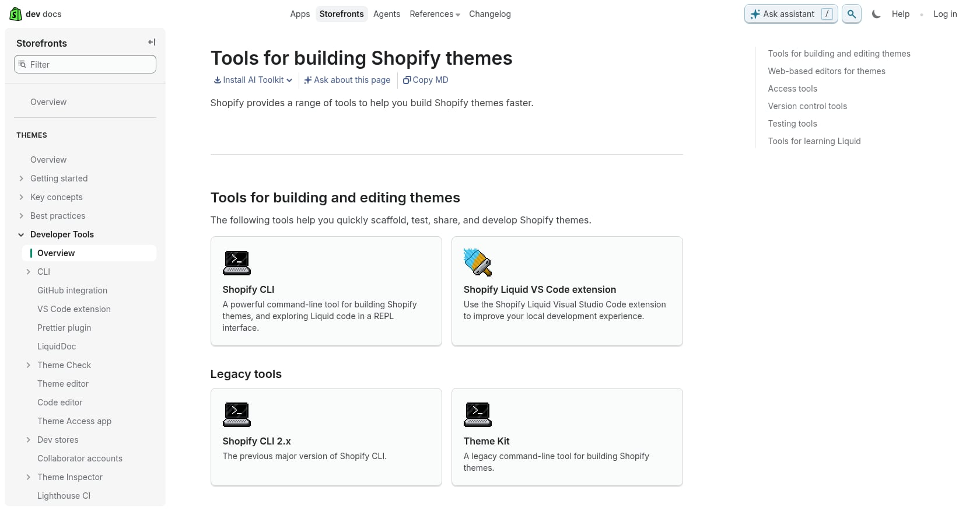Click Copy MD button
The width and height of the screenshot is (980, 511).
pos(426,80)
